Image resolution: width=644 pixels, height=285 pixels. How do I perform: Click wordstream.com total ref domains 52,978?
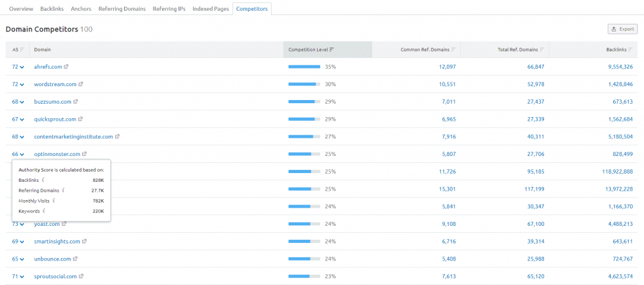pos(536,84)
